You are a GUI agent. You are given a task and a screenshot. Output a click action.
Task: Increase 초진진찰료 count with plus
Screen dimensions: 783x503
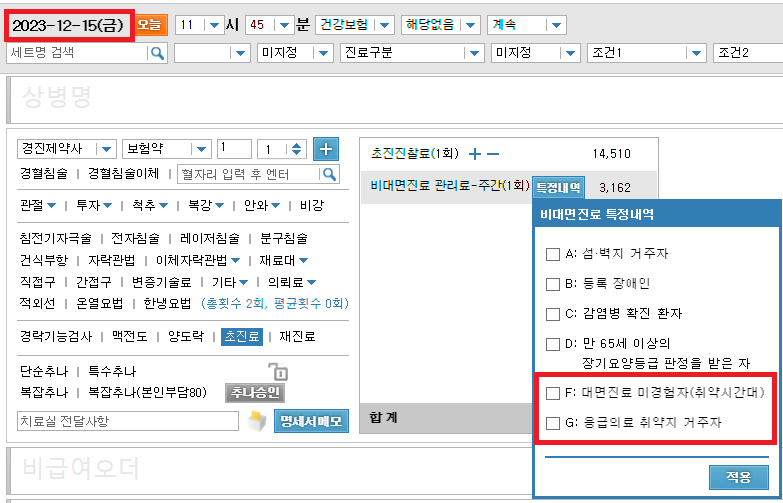click(475, 154)
